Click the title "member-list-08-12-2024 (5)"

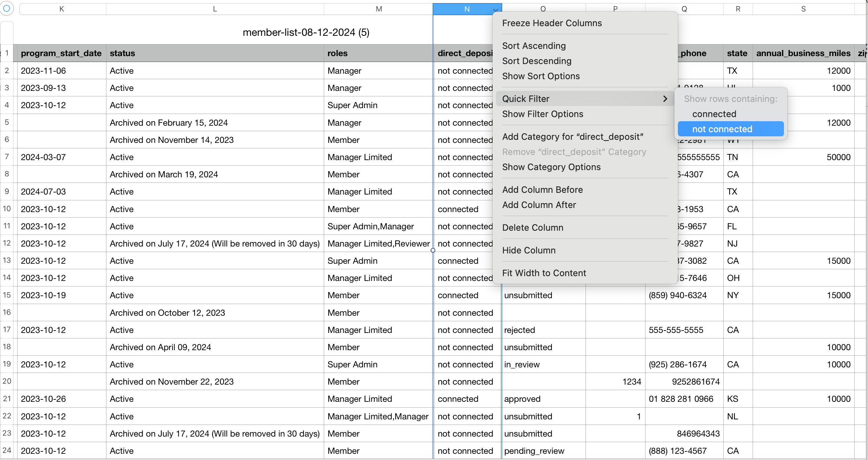pos(306,32)
